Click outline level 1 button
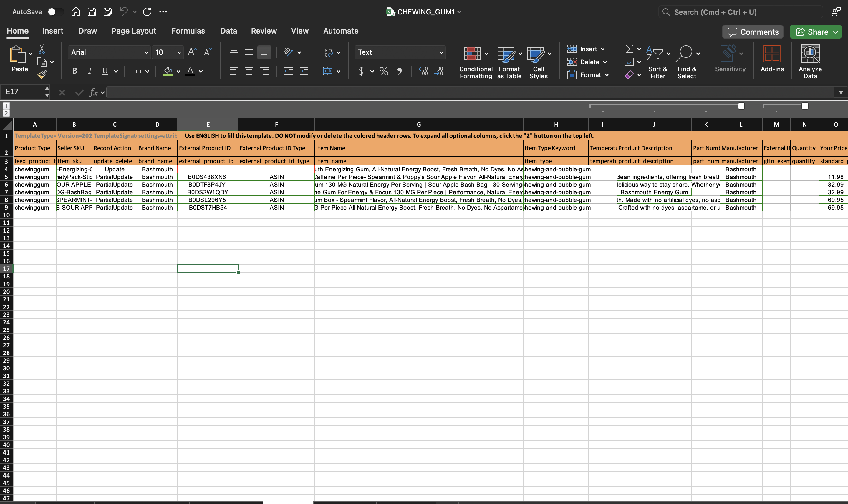The height and width of the screenshot is (504, 848). [x=6, y=106]
